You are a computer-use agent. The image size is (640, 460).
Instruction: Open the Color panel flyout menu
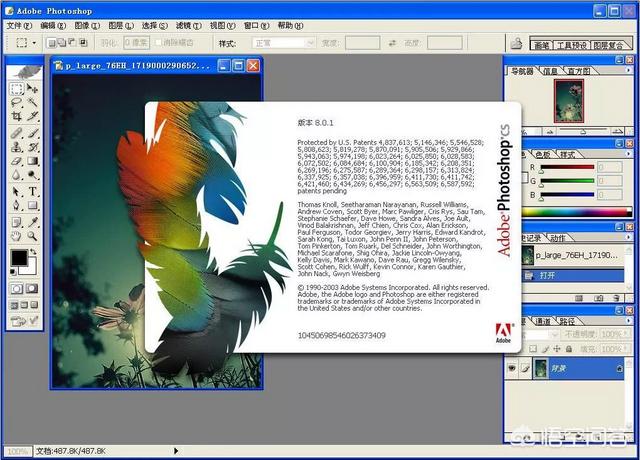click(628, 154)
